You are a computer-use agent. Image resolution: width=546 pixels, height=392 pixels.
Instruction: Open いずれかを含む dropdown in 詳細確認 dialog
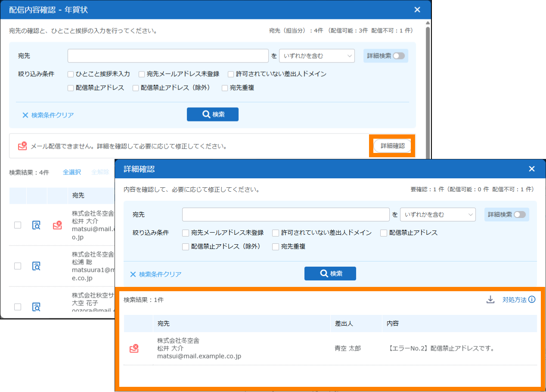click(437, 215)
